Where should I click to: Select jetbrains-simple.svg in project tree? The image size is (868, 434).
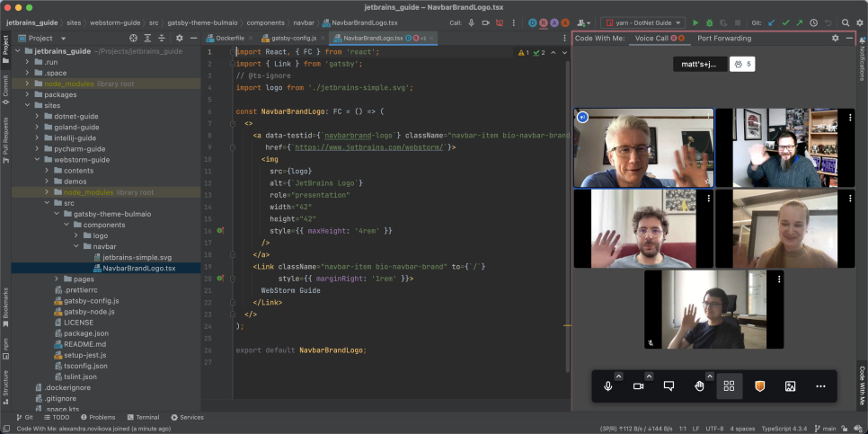(x=132, y=257)
